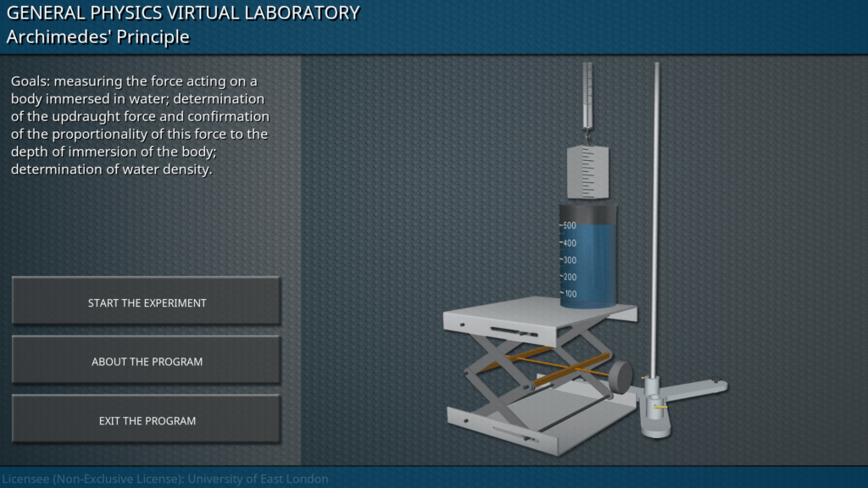Image resolution: width=868 pixels, height=488 pixels.
Task: Click the Goals description text
Action: [x=140, y=125]
